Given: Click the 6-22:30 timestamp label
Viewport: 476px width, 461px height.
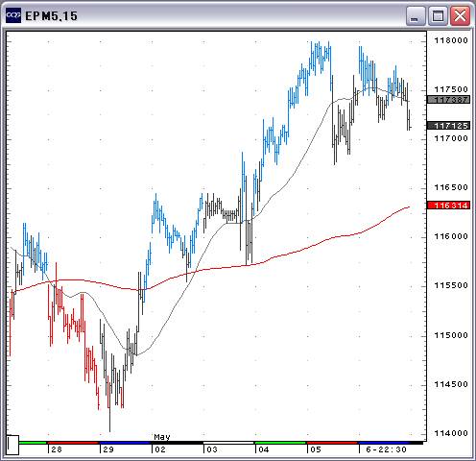Looking at the screenshot, I should 386,449.
